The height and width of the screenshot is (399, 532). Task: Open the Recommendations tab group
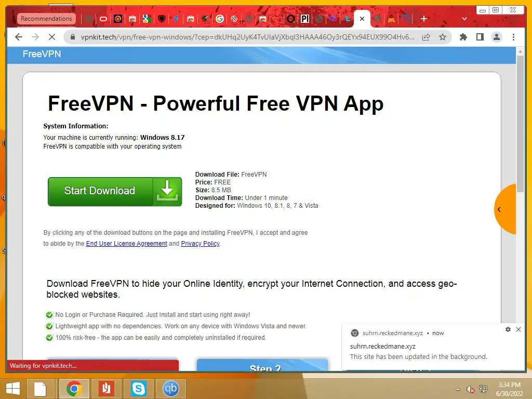point(46,19)
